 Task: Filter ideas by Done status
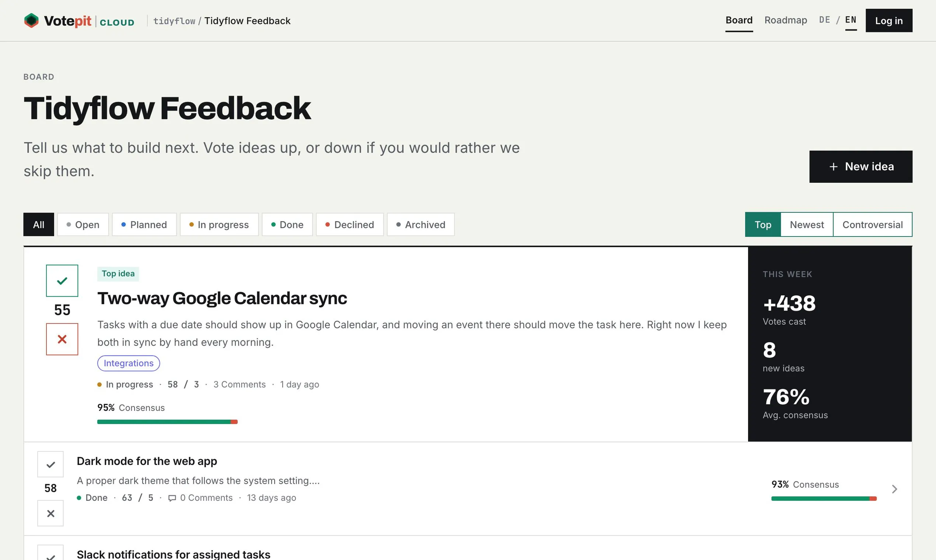(x=287, y=224)
